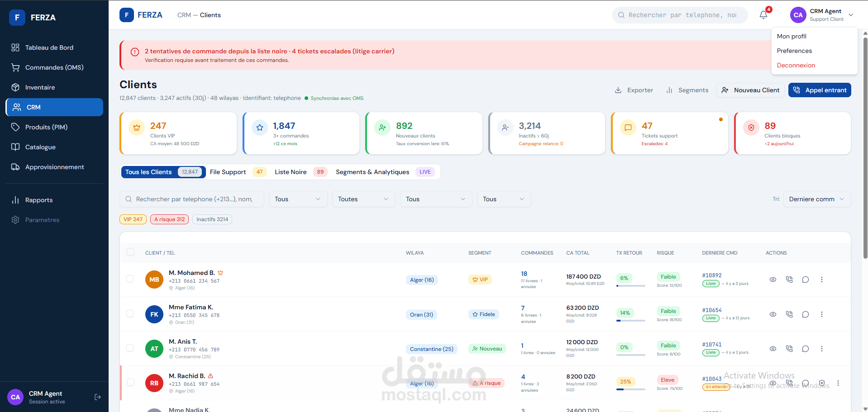
Task: Check the M. Rachid B. row checkbox
Action: point(131,382)
